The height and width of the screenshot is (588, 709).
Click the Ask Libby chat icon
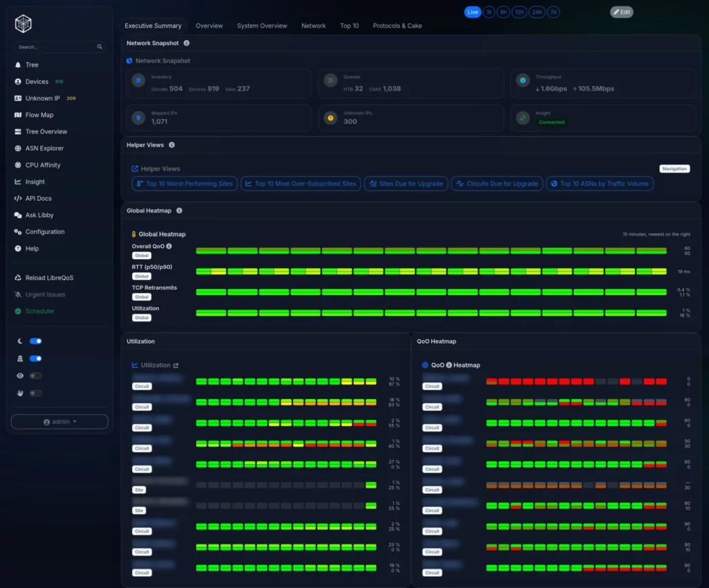(x=18, y=215)
